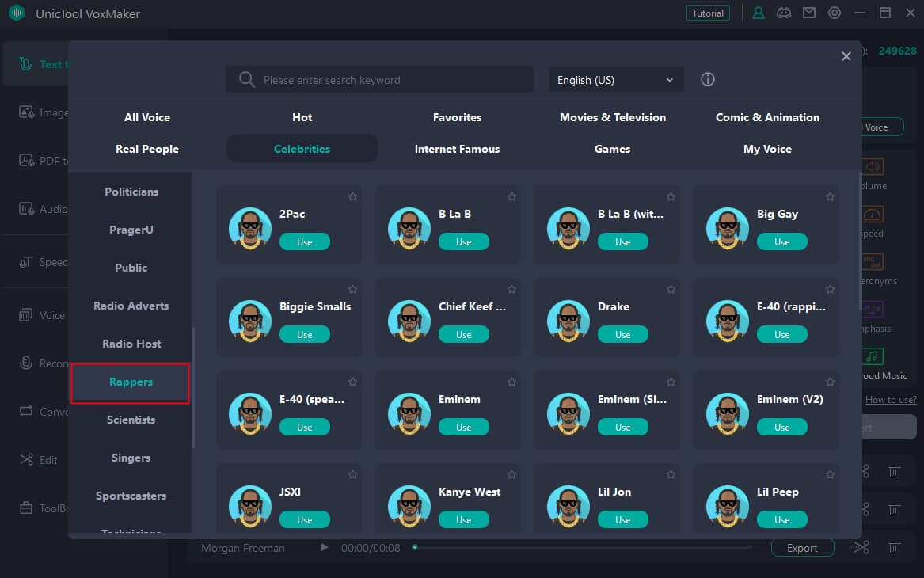Toggle favorite star for Drake voice
Image resolution: width=924 pixels, height=578 pixels.
click(671, 289)
